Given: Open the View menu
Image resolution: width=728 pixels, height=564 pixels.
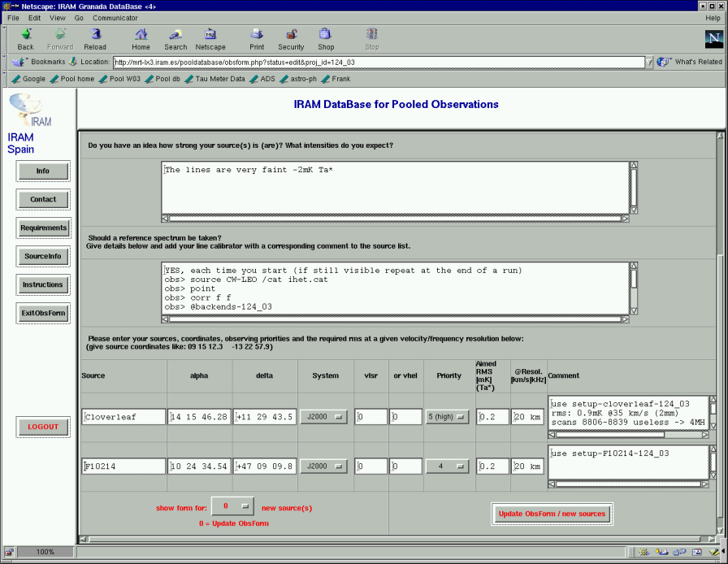Looking at the screenshot, I should coord(58,17).
